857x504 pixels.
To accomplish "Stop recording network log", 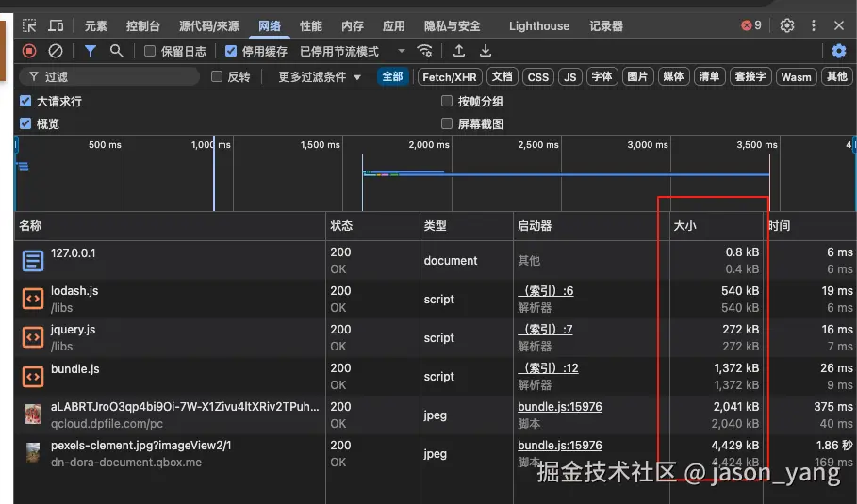I will coord(29,51).
